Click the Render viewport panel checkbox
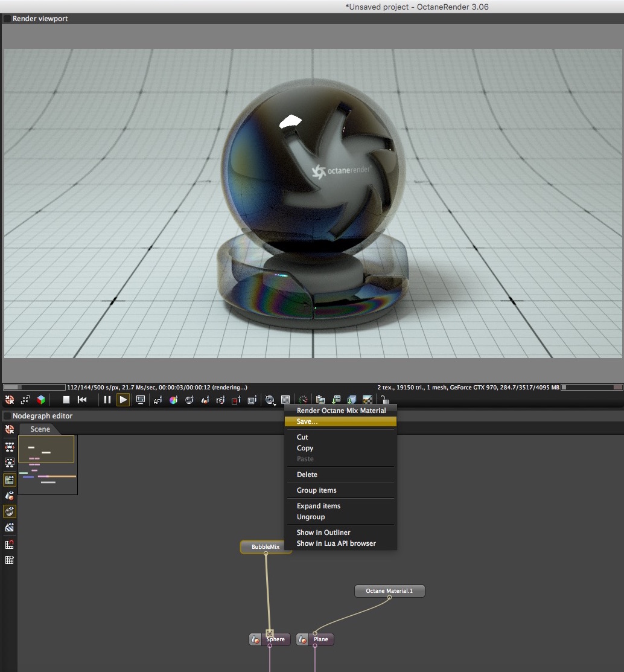Image resolution: width=624 pixels, height=672 pixels. (x=7, y=19)
